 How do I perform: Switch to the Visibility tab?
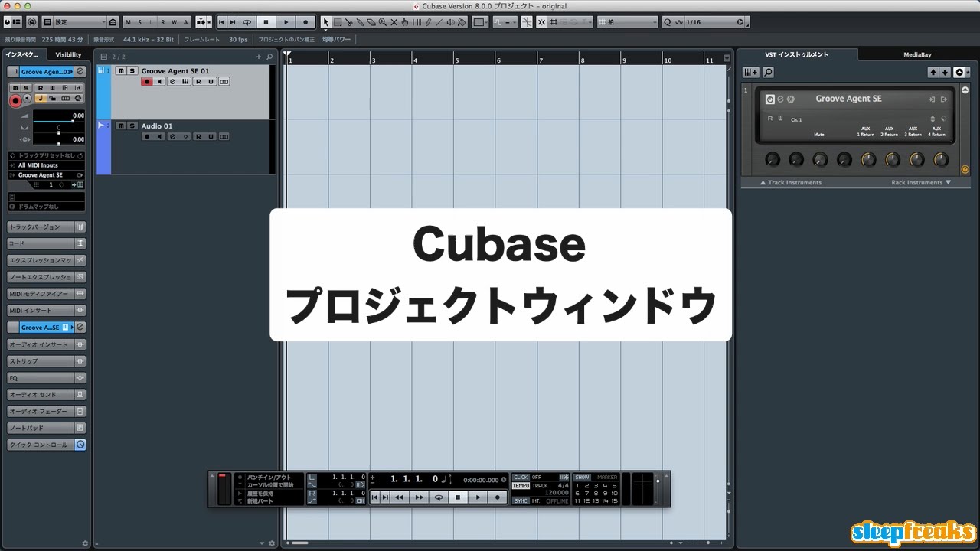click(x=68, y=54)
